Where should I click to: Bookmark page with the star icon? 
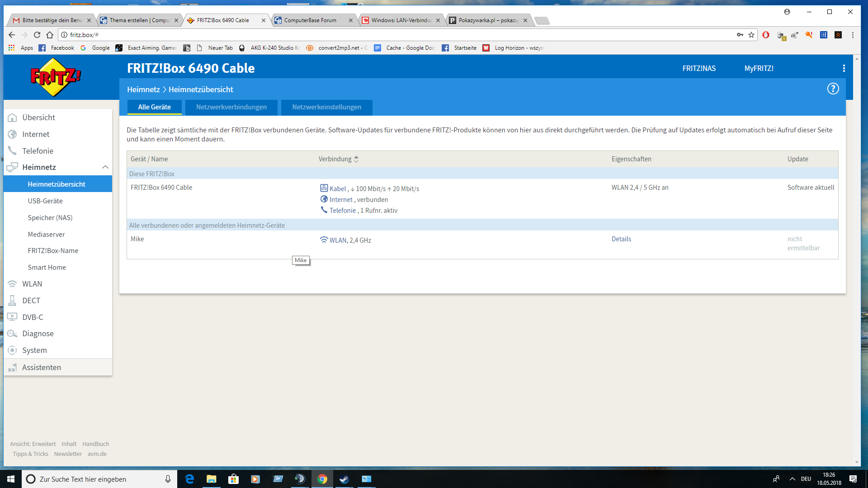point(751,35)
